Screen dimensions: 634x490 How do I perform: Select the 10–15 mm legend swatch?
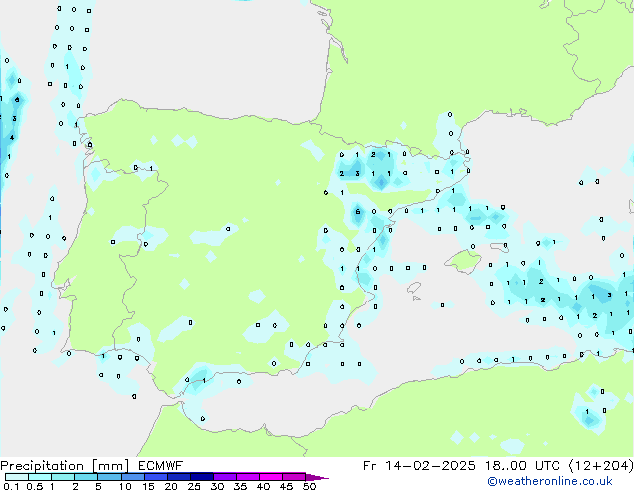133,477
